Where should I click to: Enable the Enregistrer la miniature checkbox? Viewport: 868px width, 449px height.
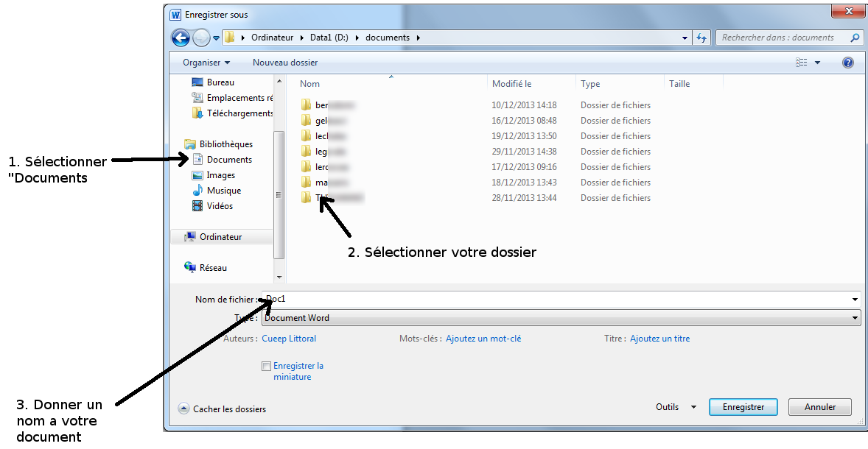(x=266, y=366)
